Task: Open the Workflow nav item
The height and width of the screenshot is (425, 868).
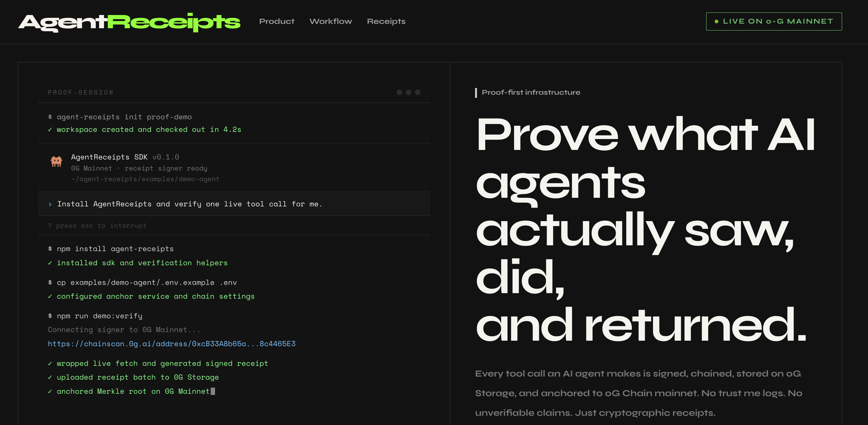Action: [x=331, y=21]
